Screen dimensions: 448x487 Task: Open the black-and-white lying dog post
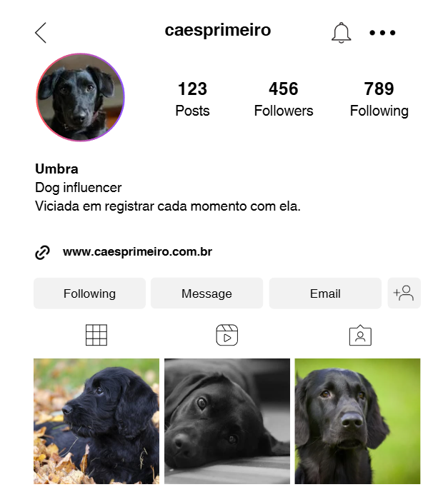pos(227,421)
